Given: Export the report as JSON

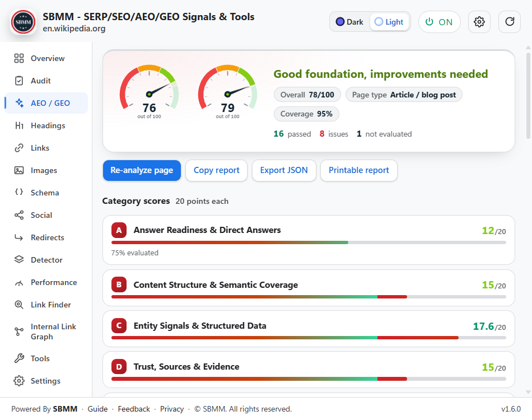Looking at the screenshot, I should pos(284,170).
